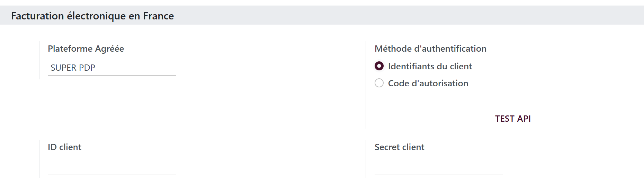The image size is (644, 182).
Task: Click the Facturation électronique en France header
Action: (92, 16)
